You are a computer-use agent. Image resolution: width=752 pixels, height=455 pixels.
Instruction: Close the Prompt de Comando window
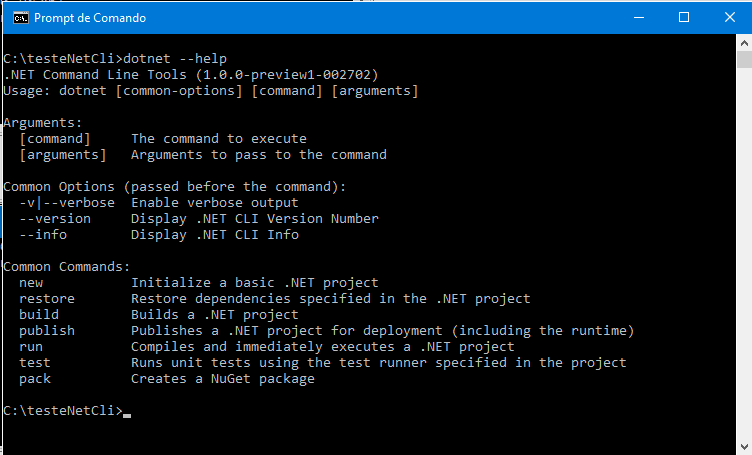[x=729, y=17]
